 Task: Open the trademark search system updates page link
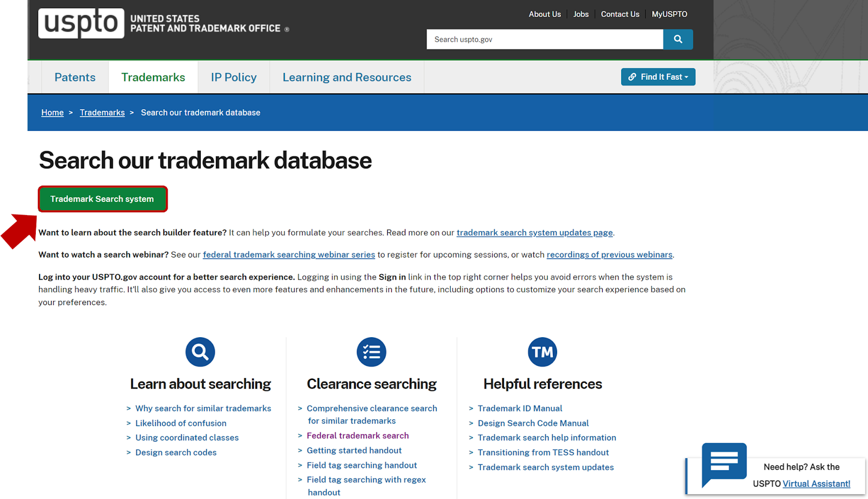click(534, 232)
